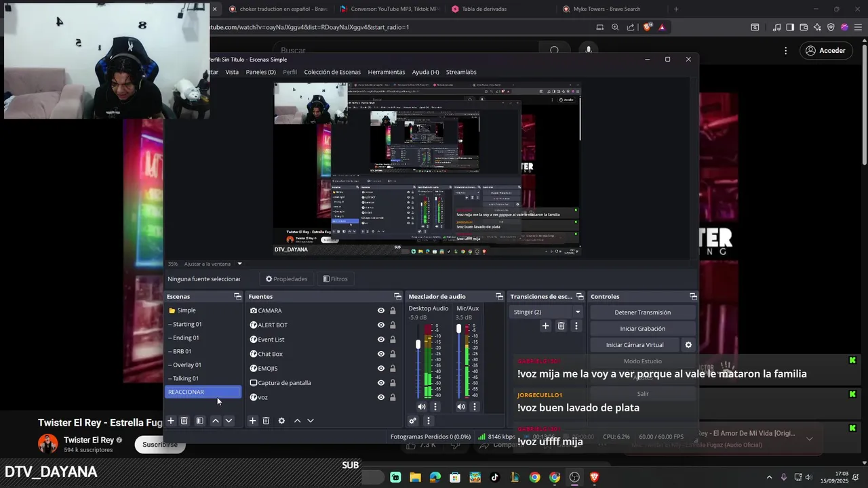Viewport: 868px width, 488px height.
Task: Click the YouTube Acceder sign-in button
Action: 825,50
